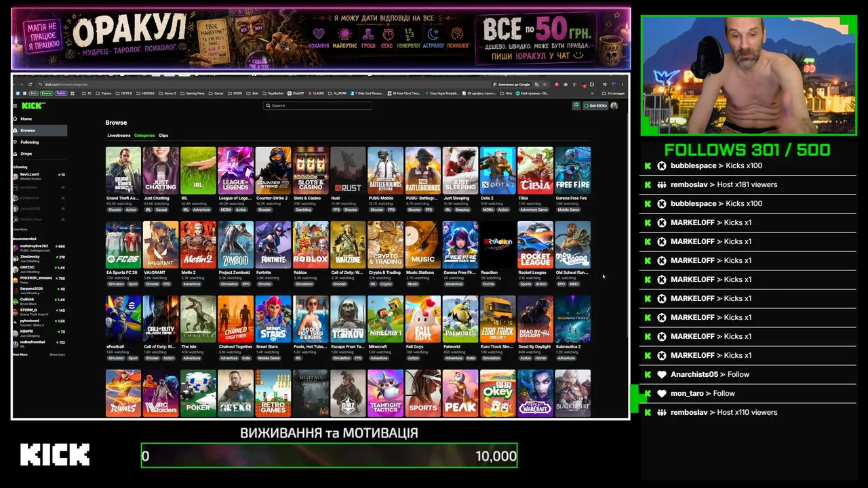Image resolution: width=868 pixels, height=488 pixels.
Task: Click the Gambling tag under Slots & Casino
Action: pos(304,210)
